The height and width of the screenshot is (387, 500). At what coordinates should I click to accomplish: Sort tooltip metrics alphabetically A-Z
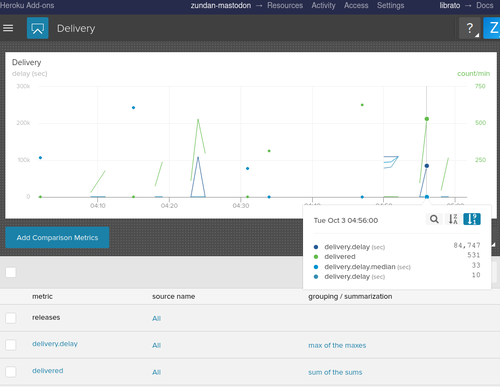[453, 219]
